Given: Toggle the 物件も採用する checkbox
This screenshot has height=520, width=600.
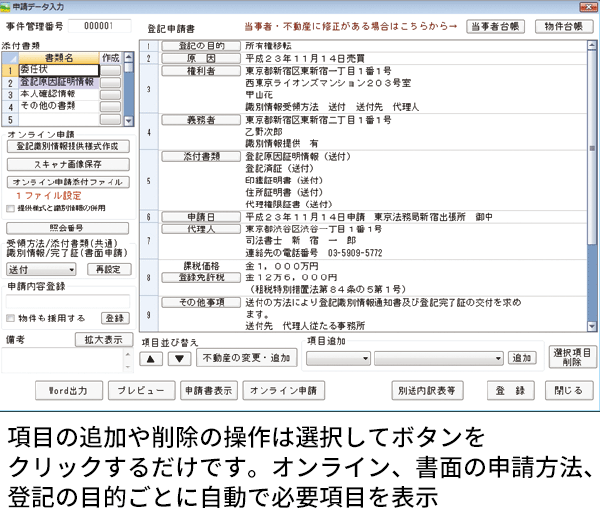Looking at the screenshot, I should coord(11,317).
